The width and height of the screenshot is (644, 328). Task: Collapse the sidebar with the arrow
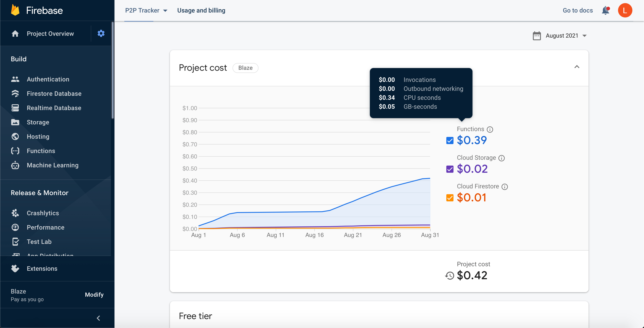click(98, 318)
